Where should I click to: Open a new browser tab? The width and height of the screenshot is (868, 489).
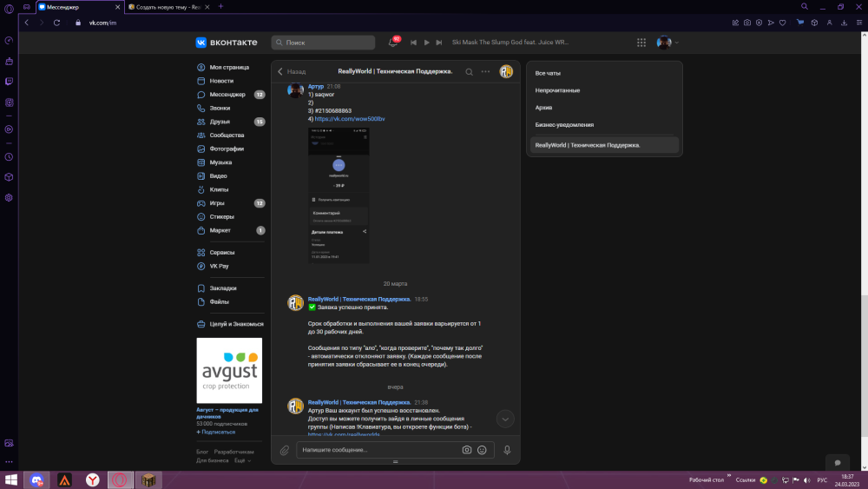click(x=220, y=7)
